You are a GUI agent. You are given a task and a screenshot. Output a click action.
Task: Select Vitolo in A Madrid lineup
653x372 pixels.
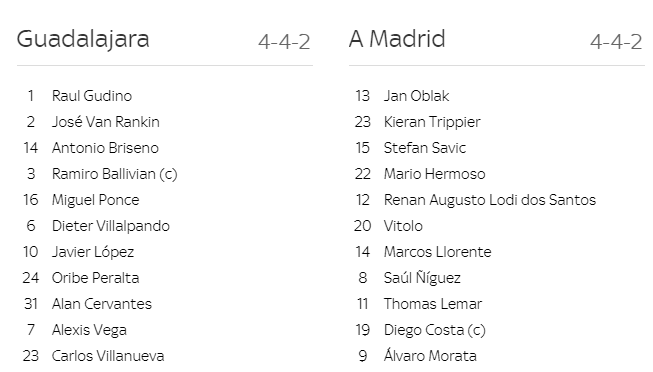[403, 226]
